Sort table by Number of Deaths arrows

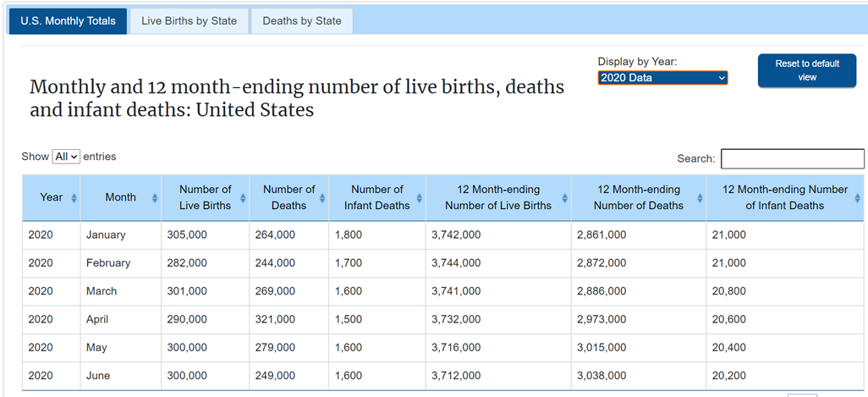tap(321, 198)
